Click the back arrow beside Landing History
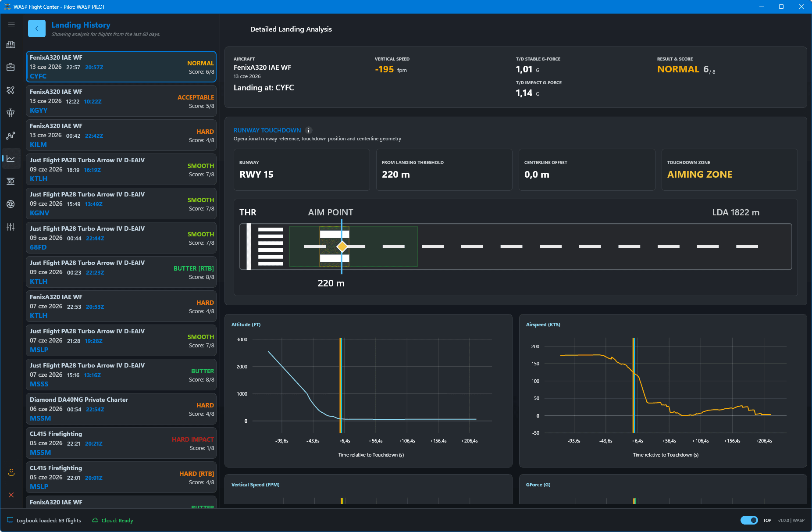Image resolution: width=812 pixels, height=532 pixels. coord(37,29)
